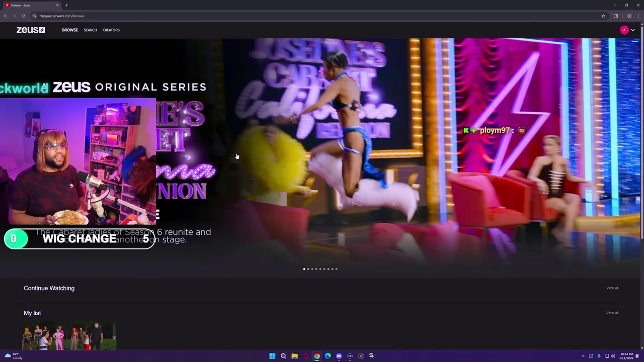Click the tray sync status icon
This screenshot has height=362, width=644.
[591, 356]
